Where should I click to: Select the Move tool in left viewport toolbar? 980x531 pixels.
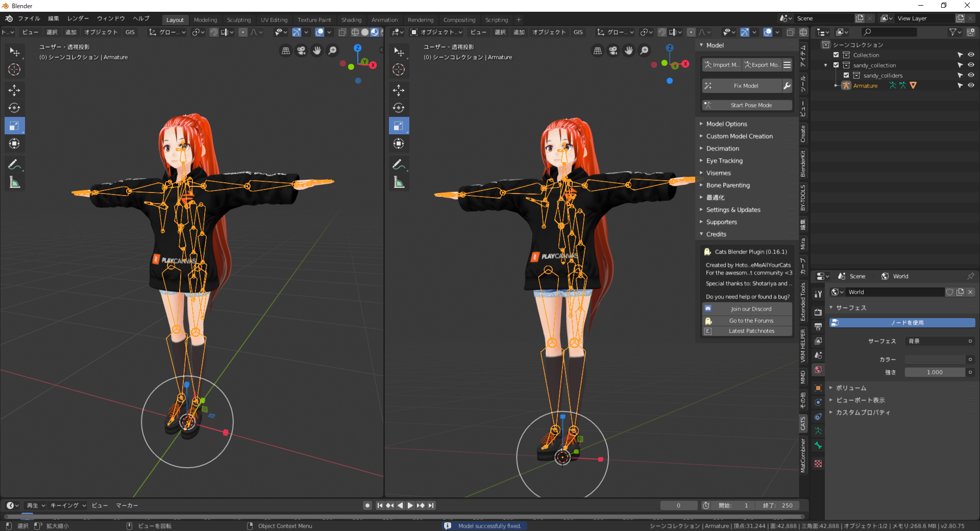point(14,90)
